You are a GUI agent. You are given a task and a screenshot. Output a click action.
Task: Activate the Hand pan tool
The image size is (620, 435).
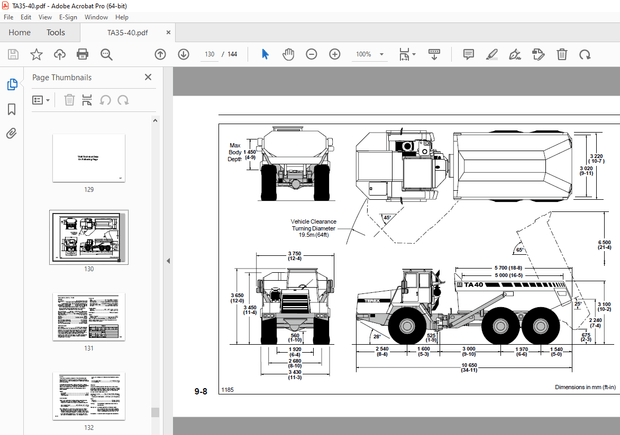click(288, 54)
